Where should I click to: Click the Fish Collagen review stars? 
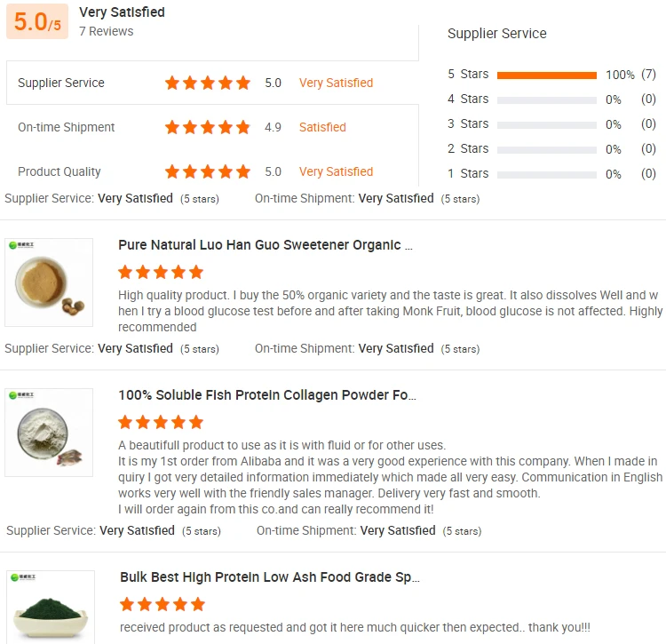(161, 422)
